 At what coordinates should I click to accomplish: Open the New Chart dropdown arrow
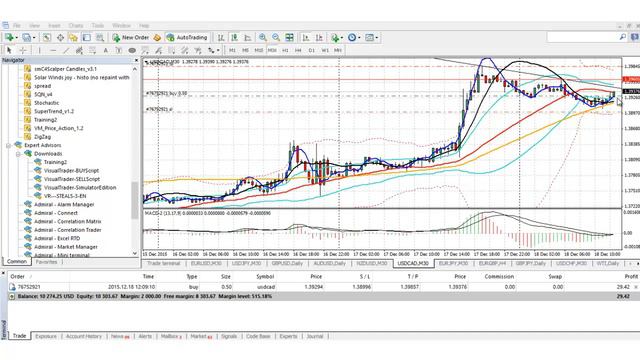point(16,38)
